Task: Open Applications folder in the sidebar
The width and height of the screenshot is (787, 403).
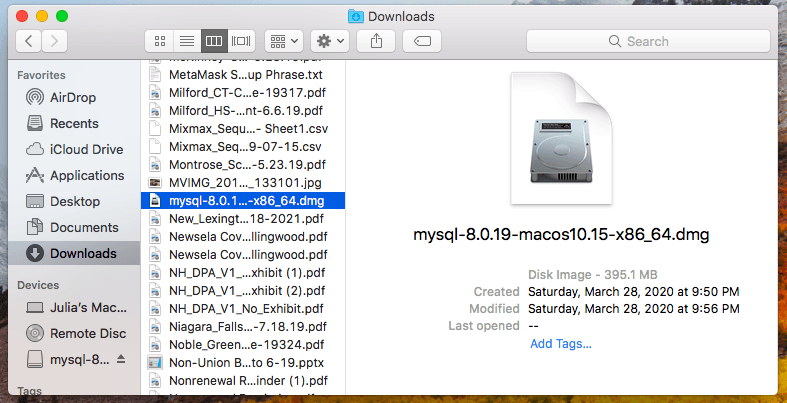Action: [87, 176]
